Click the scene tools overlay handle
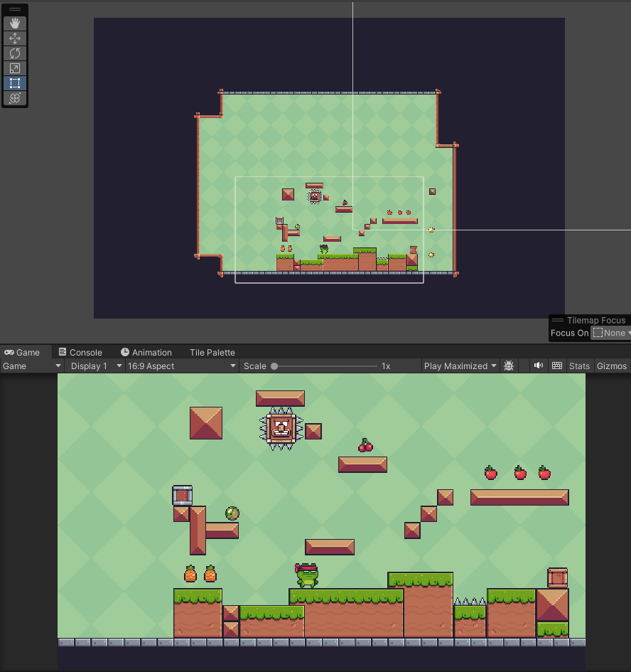The height and width of the screenshot is (672, 631). 15,9
